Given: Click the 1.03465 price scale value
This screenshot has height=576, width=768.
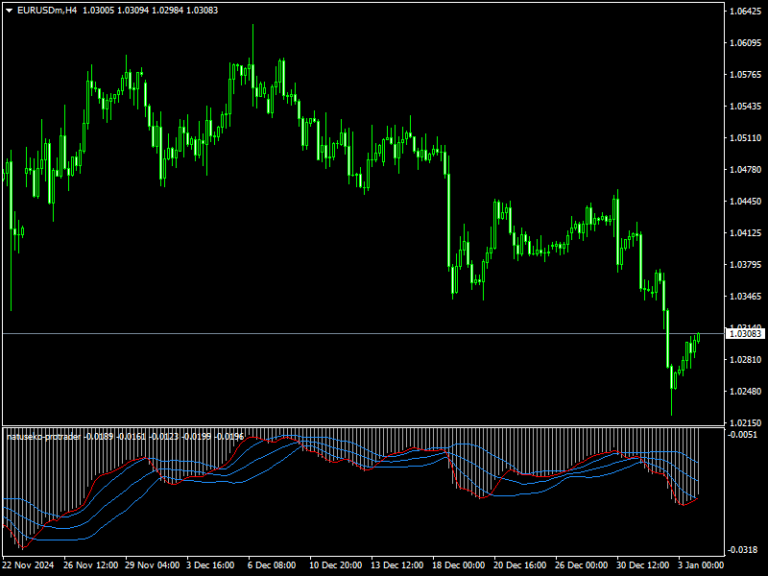Looking at the screenshot, I should (x=745, y=296).
